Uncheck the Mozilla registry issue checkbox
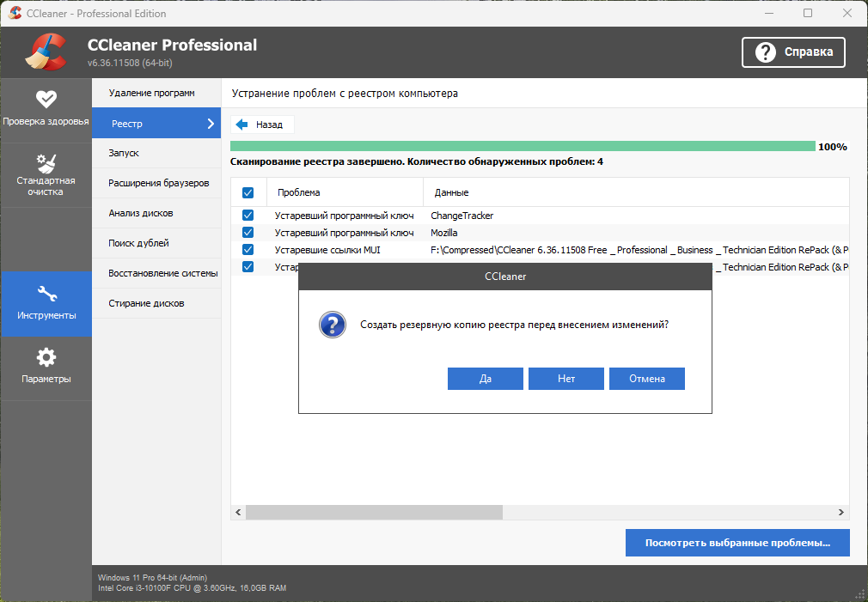 [248, 233]
